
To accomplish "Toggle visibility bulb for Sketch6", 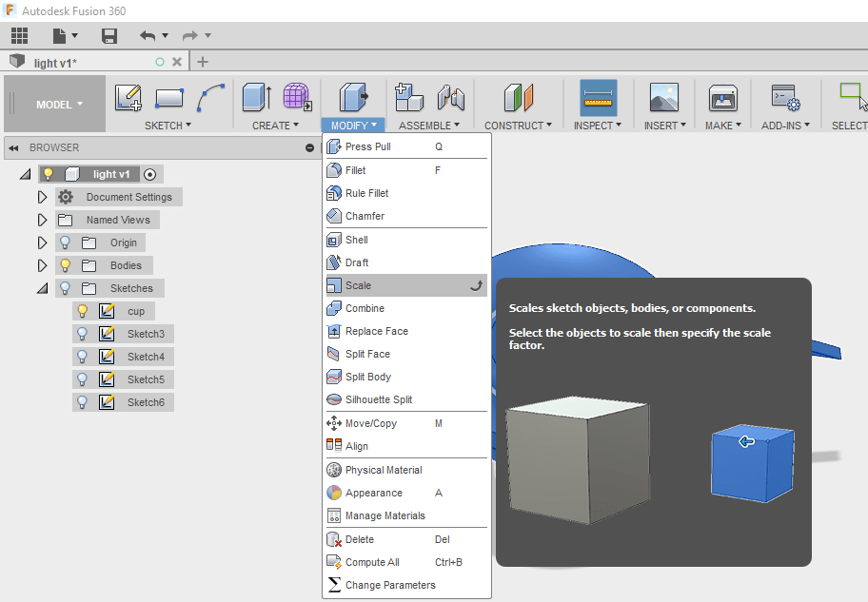I will (x=82, y=402).
